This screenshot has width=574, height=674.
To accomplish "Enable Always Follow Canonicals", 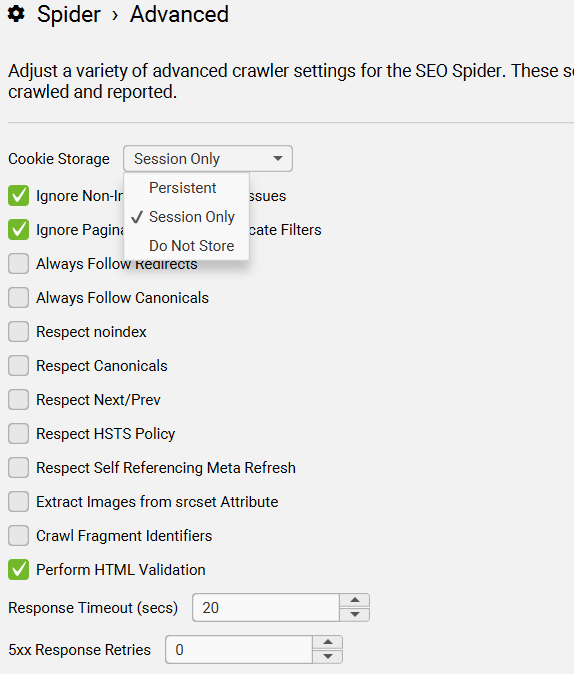I will [x=18, y=297].
